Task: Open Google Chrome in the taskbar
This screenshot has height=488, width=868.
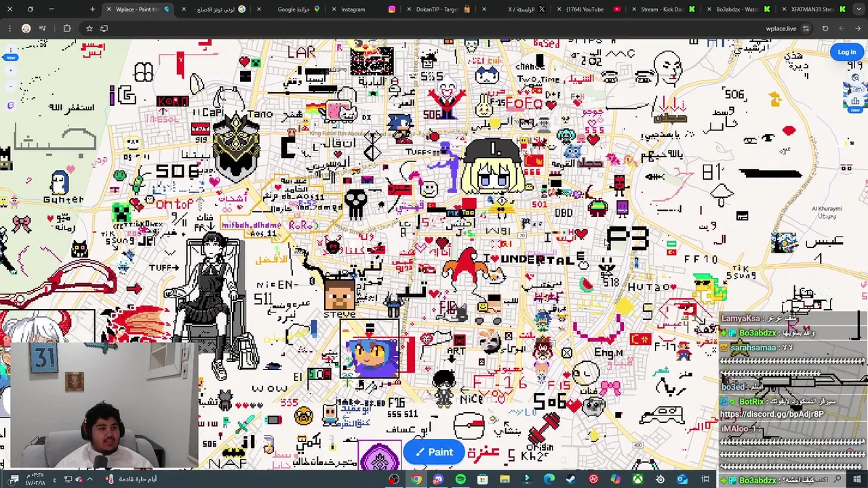Action: pyautogui.click(x=416, y=480)
